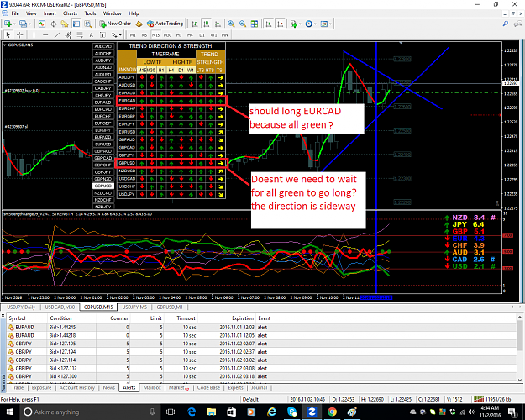525x420 pixels.
Task: Toggle the Navigator folder-star icon
Action: (x=65, y=24)
